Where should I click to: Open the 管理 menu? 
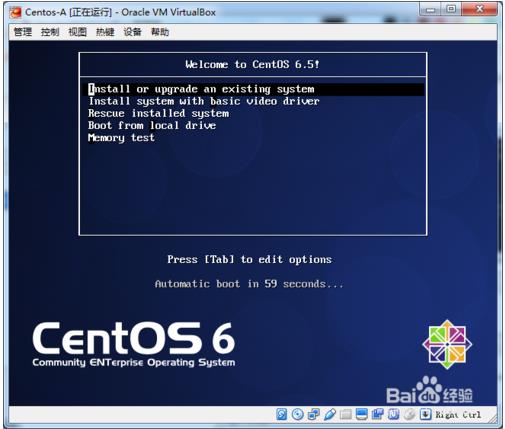click(23, 32)
